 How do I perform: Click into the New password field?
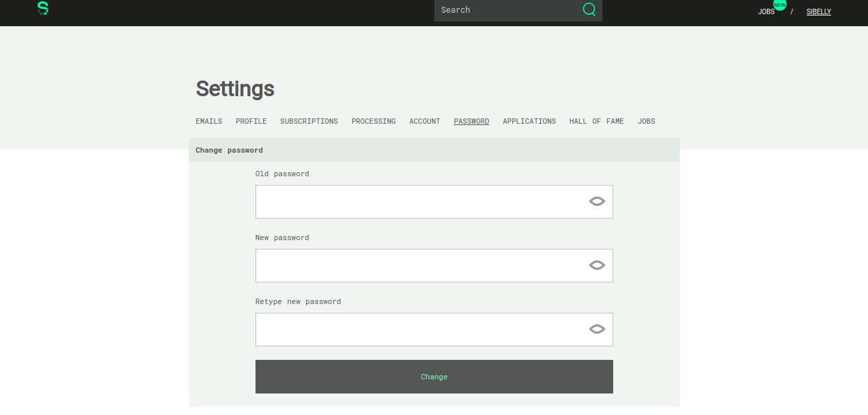coord(434,266)
